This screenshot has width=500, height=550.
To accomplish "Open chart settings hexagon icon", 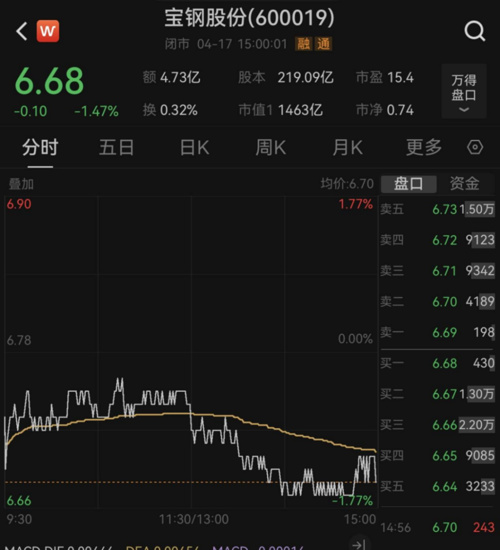I will (x=475, y=147).
